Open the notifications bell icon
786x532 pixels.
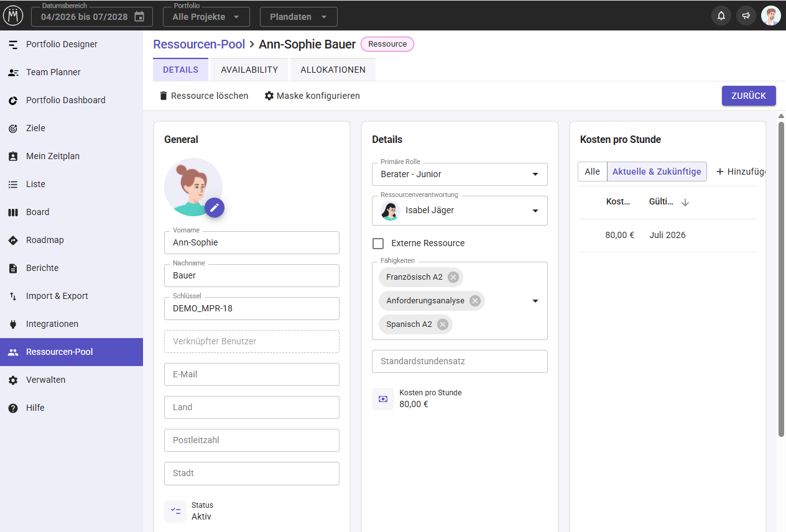point(721,16)
